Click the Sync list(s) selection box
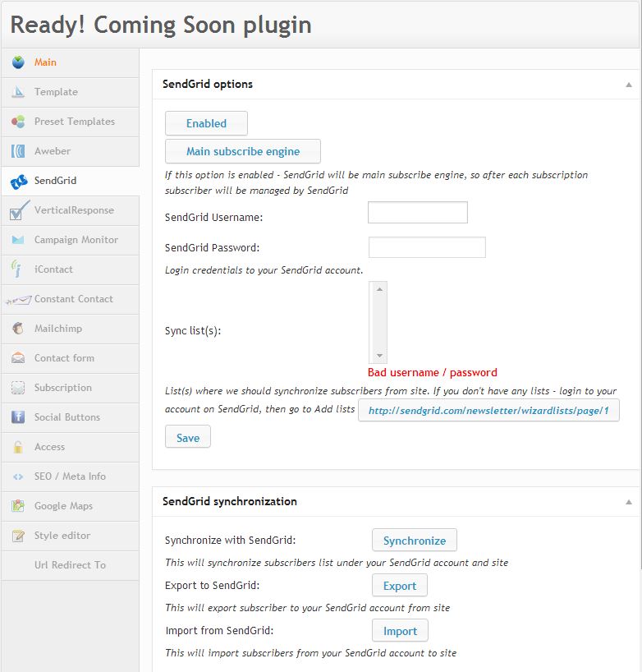 pos(378,322)
